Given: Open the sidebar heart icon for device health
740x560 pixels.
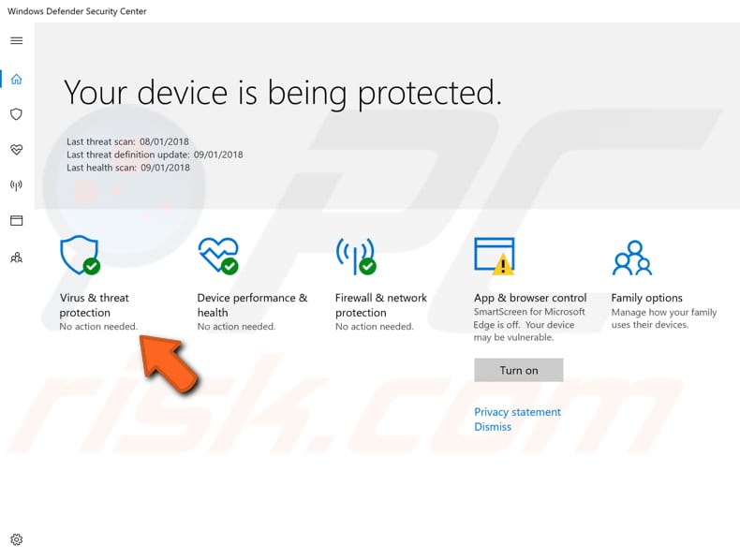Looking at the screenshot, I should point(16,150).
